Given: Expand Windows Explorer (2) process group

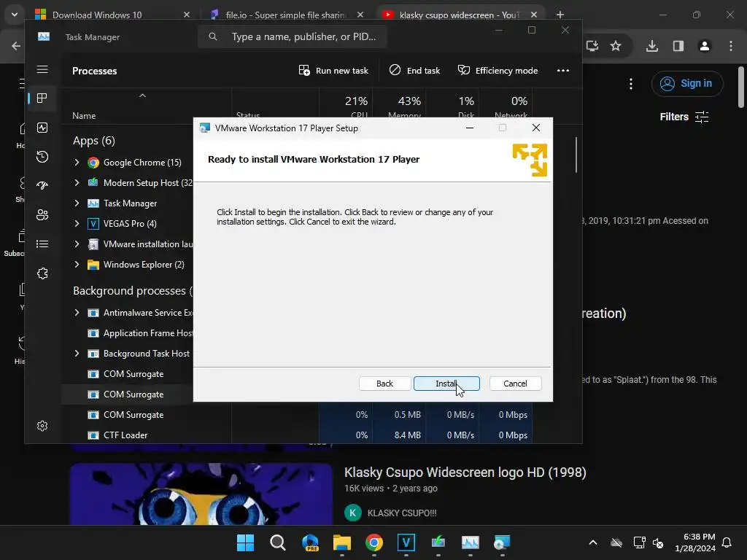Looking at the screenshot, I should point(77,265).
